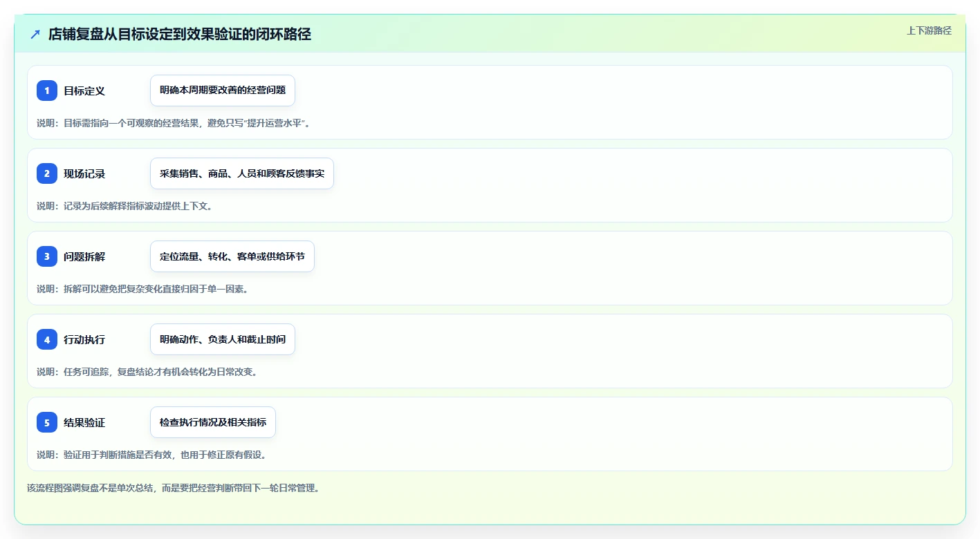This screenshot has height=539, width=980.
Task: Select the 结果验证 step label
Action: [84, 422]
